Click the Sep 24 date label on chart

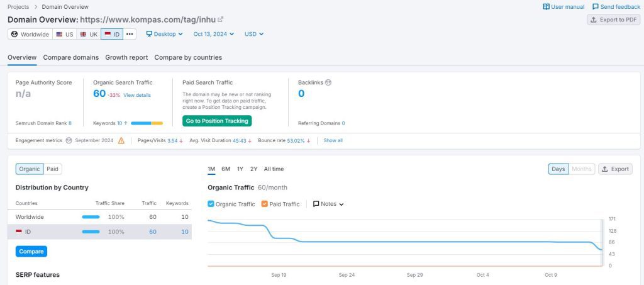pos(347,275)
